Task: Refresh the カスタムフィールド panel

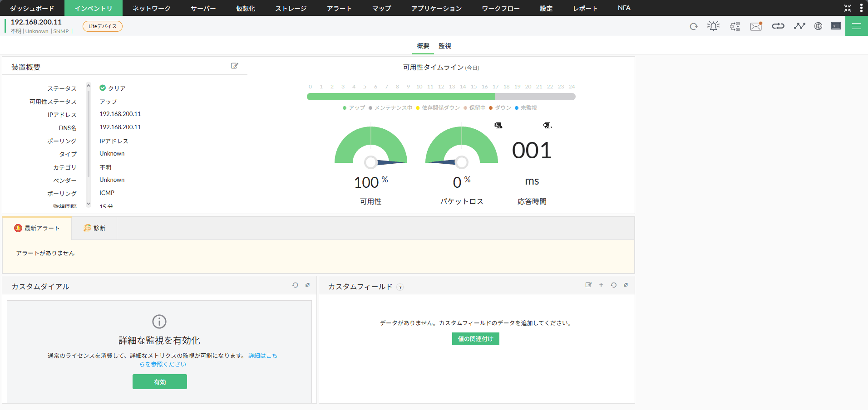Action: coord(613,285)
